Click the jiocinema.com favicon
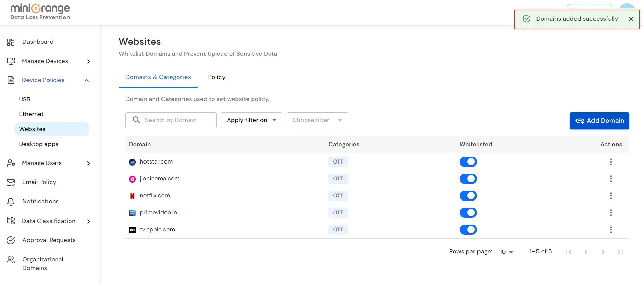This screenshot has width=644, height=285. coord(132,179)
